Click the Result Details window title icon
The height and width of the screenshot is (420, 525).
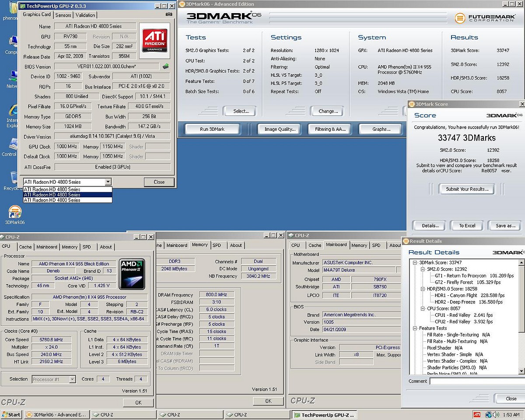point(406,241)
